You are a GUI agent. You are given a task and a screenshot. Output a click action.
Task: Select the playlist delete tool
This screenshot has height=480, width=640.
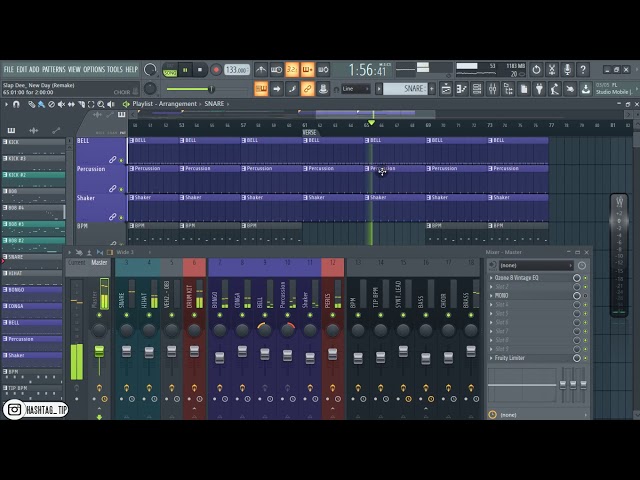tap(51, 104)
